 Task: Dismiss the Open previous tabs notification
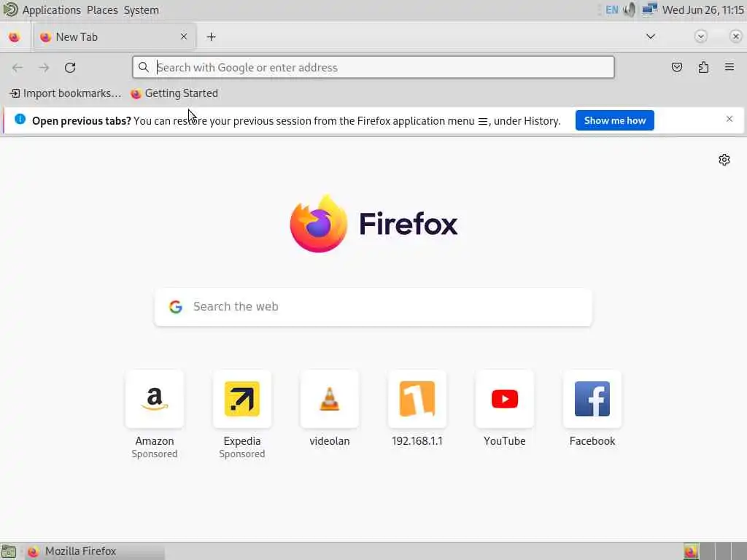tap(729, 119)
